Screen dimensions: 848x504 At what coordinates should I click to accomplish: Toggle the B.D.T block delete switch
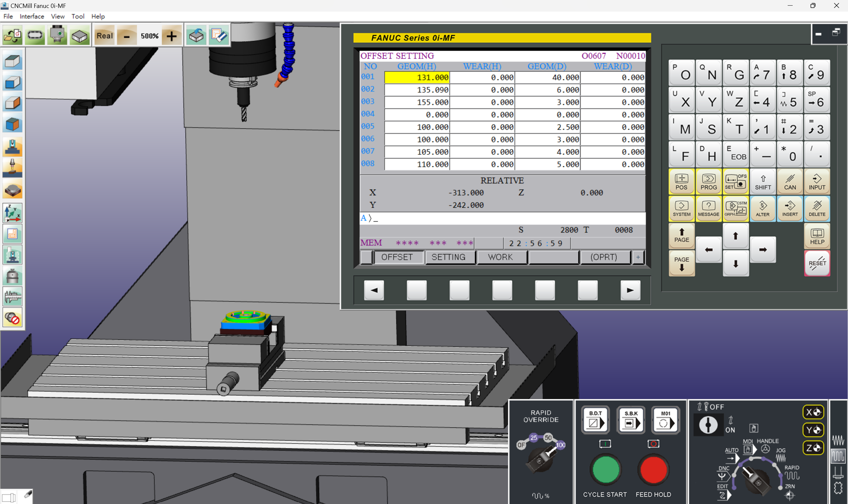coord(595,420)
